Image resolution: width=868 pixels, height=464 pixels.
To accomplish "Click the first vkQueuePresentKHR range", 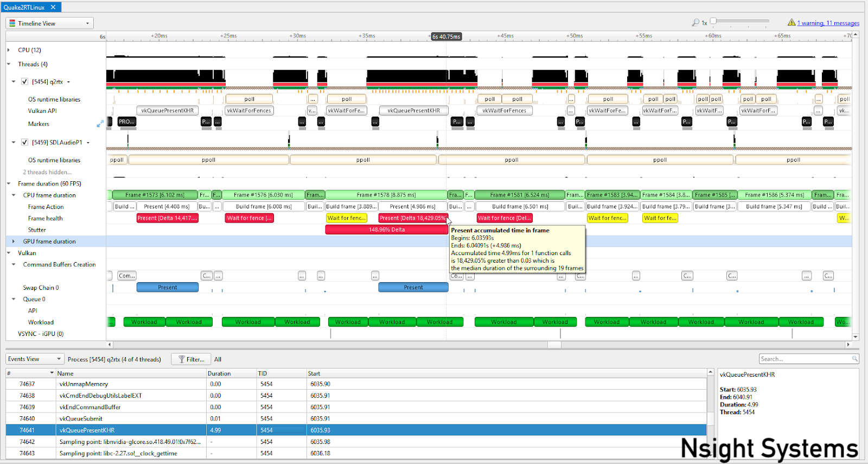I will click(x=167, y=111).
